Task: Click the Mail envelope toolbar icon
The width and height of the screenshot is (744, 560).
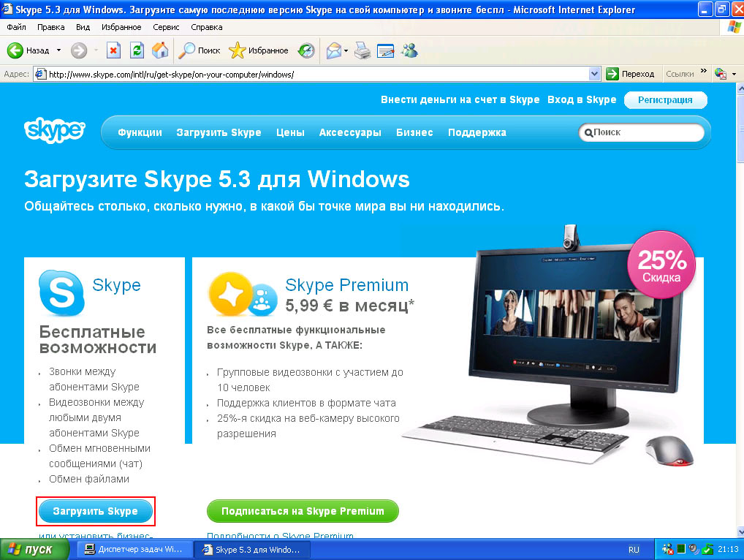Action: tap(333, 50)
